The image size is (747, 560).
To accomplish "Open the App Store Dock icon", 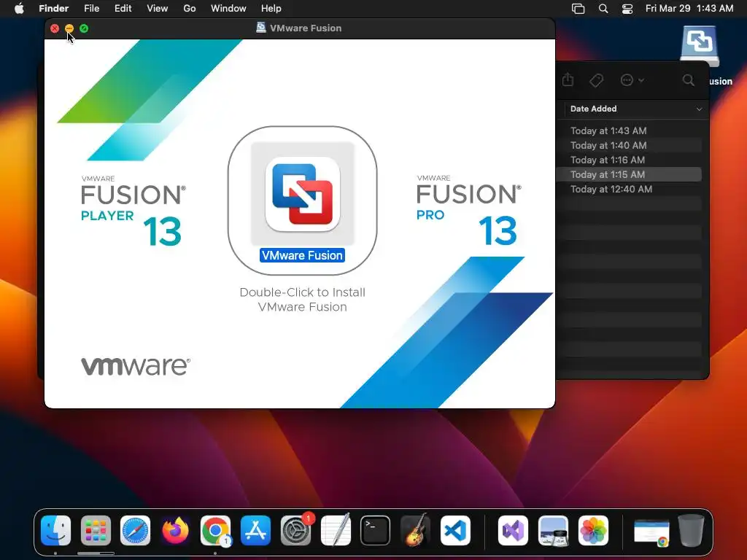I will [x=255, y=530].
